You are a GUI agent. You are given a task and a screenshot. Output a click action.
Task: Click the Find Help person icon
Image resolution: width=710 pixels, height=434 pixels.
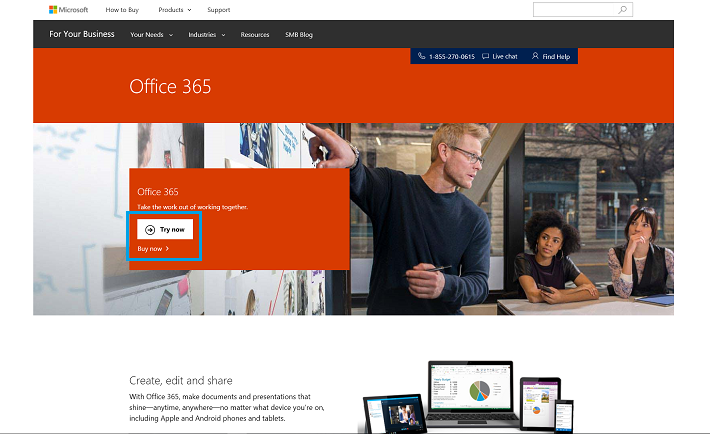(x=535, y=56)
